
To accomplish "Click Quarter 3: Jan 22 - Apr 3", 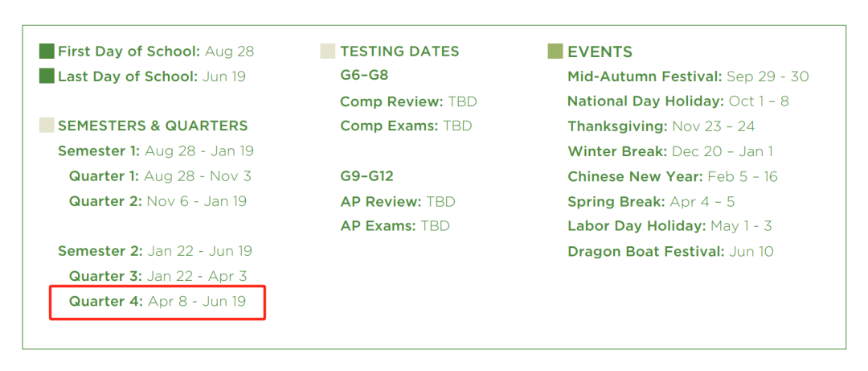I will point(158,276).
